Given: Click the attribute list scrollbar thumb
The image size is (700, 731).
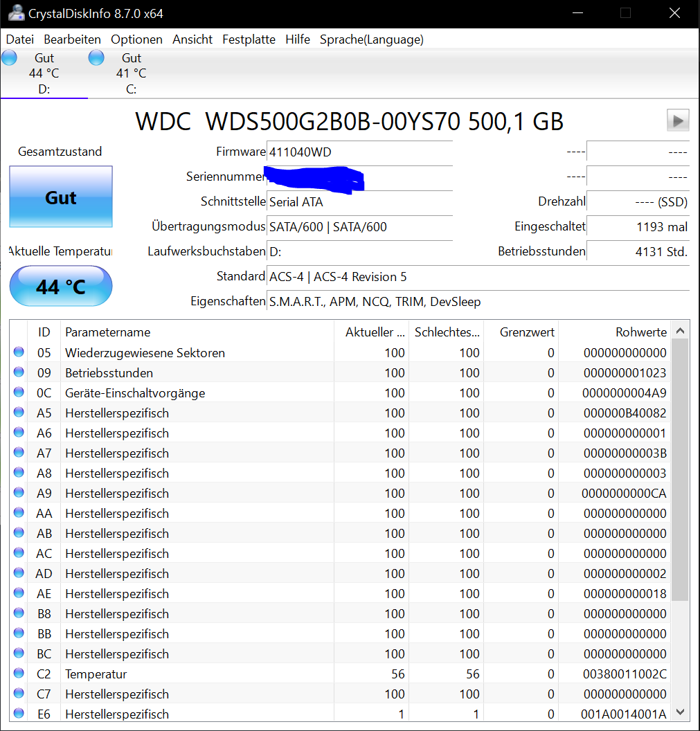Looking at the screenshot, I should click(x=680, y=470).
